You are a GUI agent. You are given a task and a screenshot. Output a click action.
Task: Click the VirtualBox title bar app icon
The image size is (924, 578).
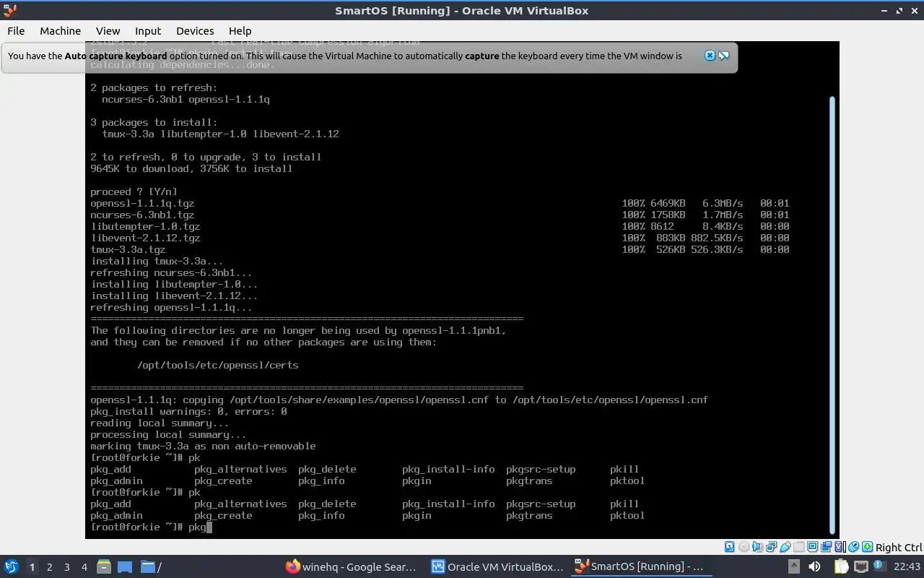point(10,10)
